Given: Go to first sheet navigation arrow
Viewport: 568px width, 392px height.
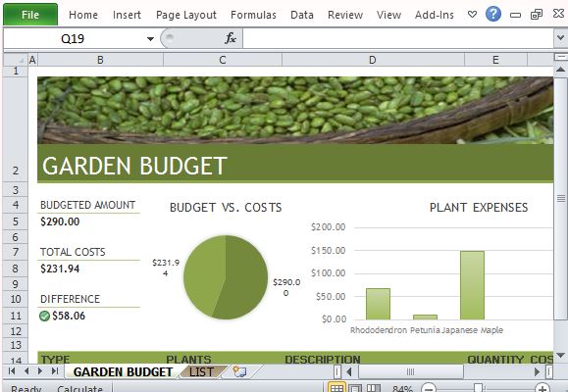Looking at the screenshot, I should pyautogui.click(x=11, y=371).
